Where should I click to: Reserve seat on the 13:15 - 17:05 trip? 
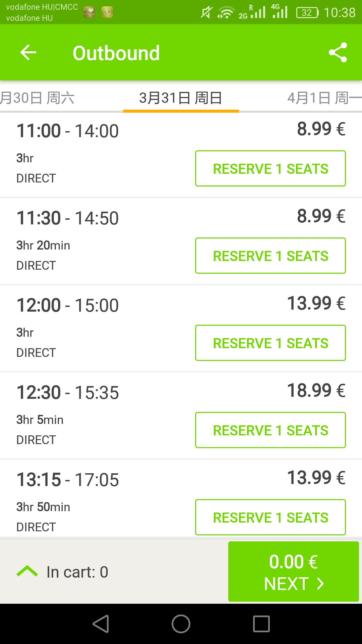coord(270,517)
